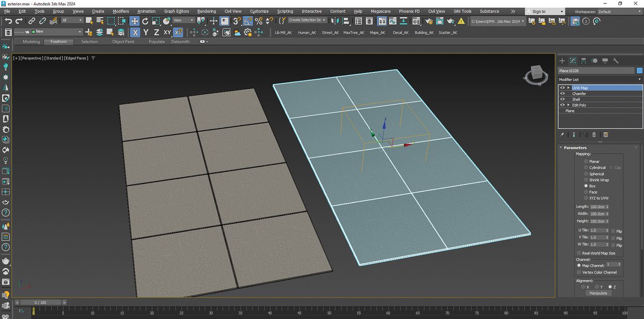Viewport: 644px width, 319px height.
Task: Activate the Select and Move tool
Action: pyautogui.click(x=134, y=21)
